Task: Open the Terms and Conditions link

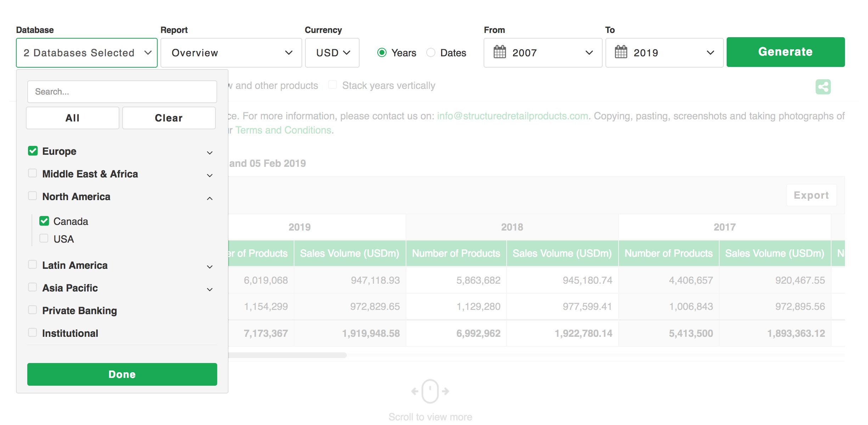Action: click(x=284, y=130)
